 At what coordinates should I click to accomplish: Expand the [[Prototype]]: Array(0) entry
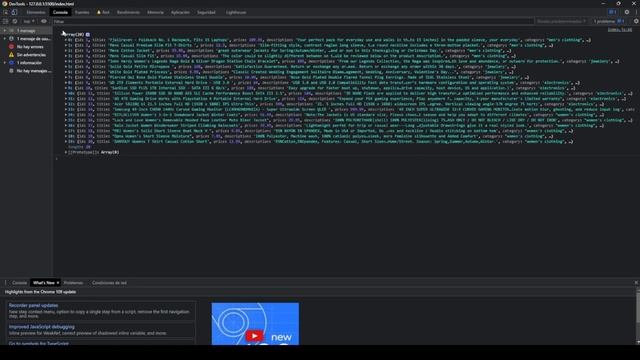[66, 152]
